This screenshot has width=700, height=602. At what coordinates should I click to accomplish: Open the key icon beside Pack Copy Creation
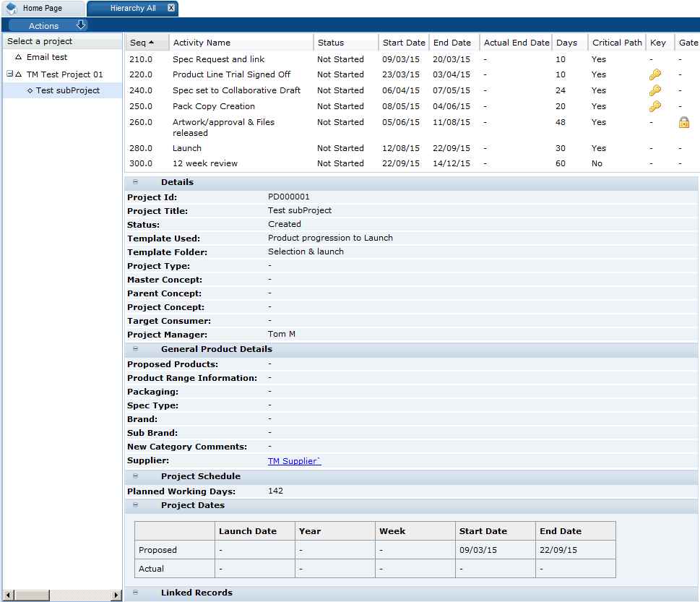[x=654, y=106]
